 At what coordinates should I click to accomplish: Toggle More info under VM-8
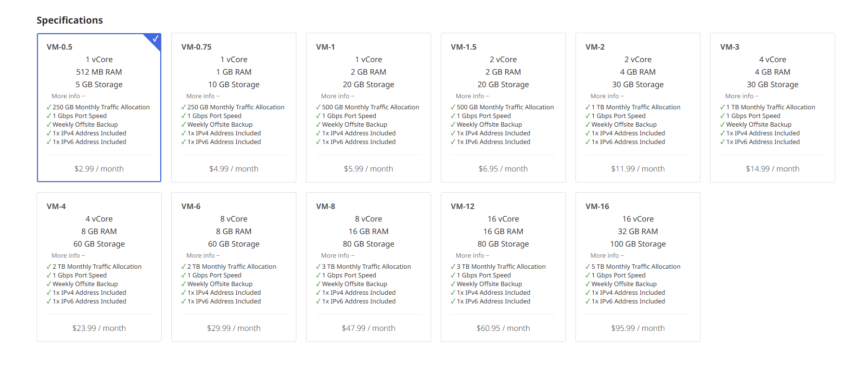coord(337,256)
